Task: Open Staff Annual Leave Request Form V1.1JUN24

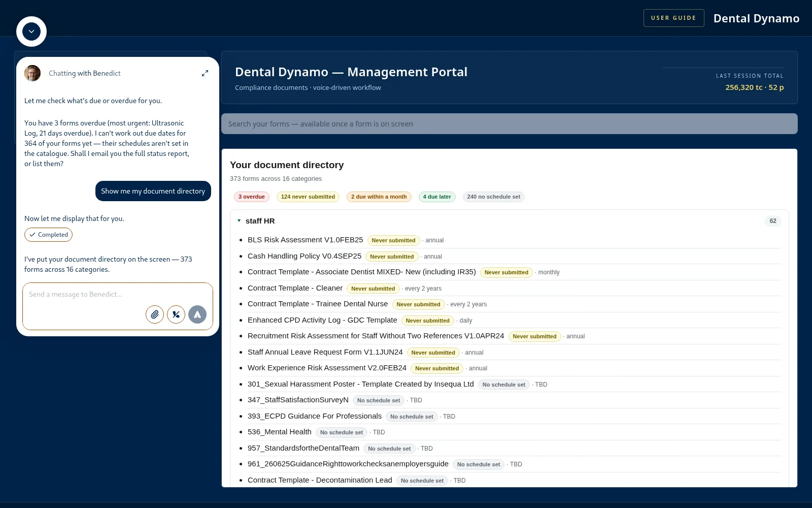Action: 325,352
